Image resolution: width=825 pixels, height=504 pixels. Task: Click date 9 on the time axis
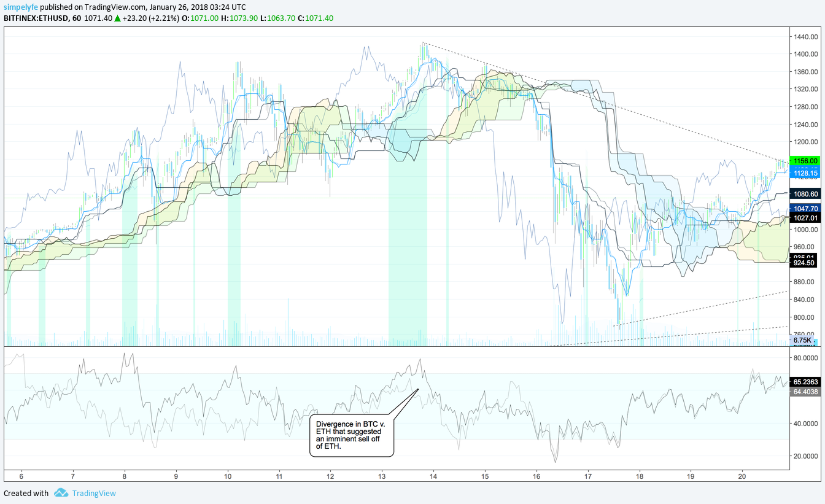tap(176, 476)
